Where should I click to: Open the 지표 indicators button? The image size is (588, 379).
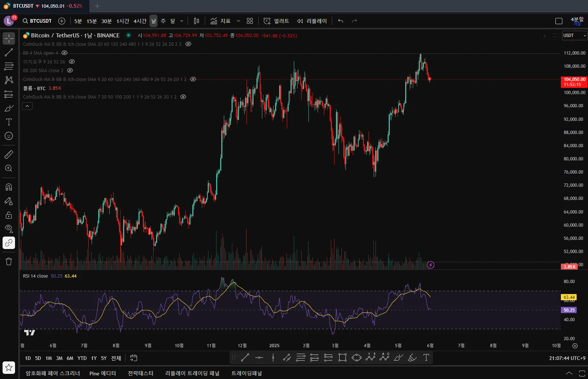coord(221,21)
